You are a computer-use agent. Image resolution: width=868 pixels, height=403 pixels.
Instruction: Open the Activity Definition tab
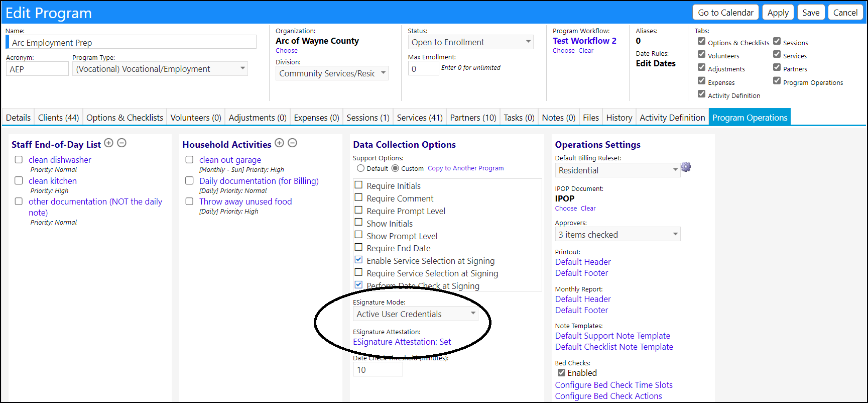(672, 118)
